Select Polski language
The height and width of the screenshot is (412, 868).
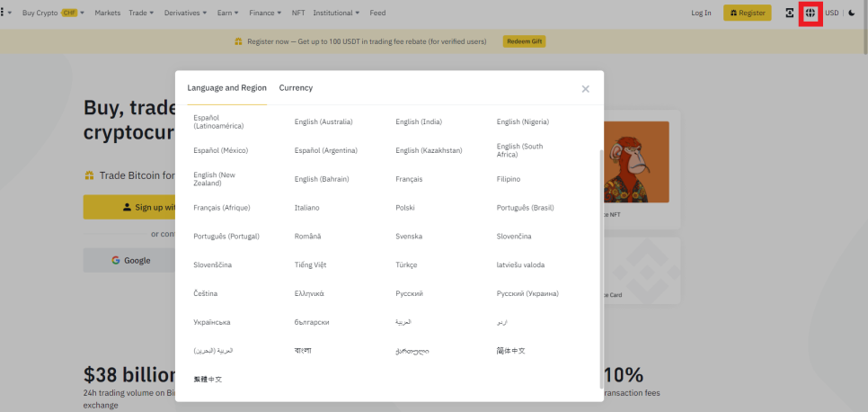click(405, 208)
